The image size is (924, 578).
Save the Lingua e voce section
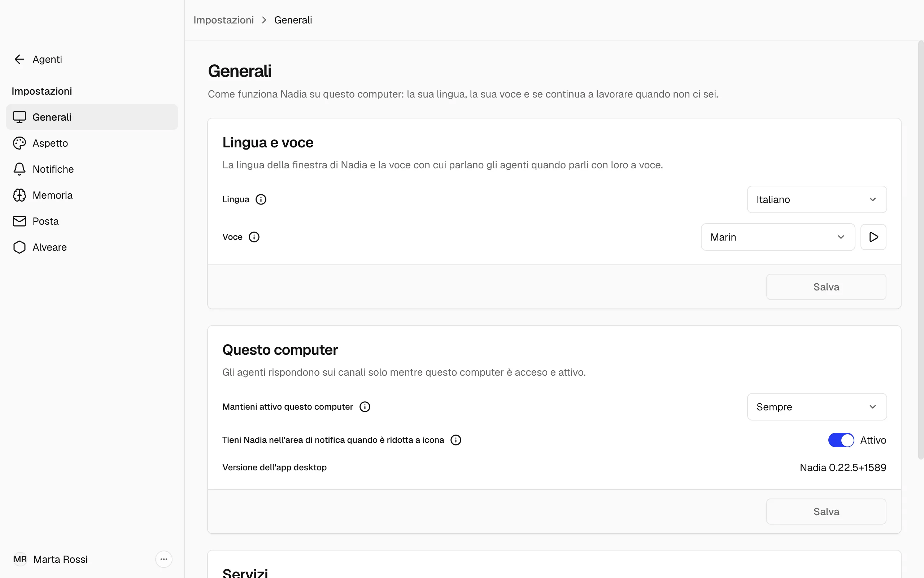click(x=826, y=287)
